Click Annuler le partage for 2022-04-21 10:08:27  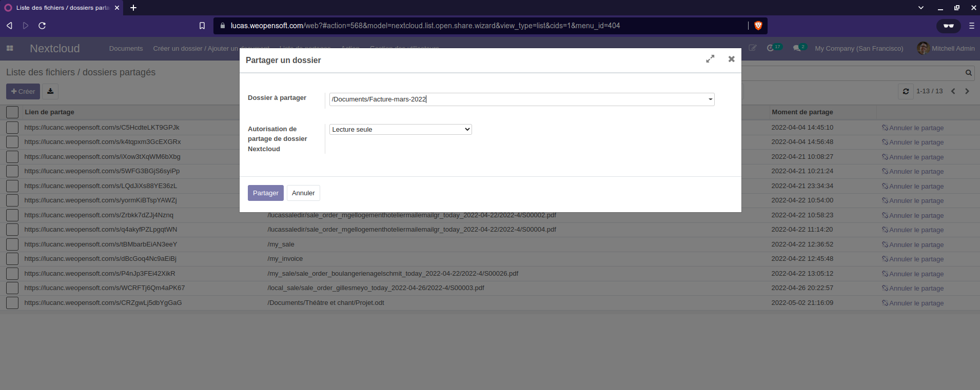(913, 157)
